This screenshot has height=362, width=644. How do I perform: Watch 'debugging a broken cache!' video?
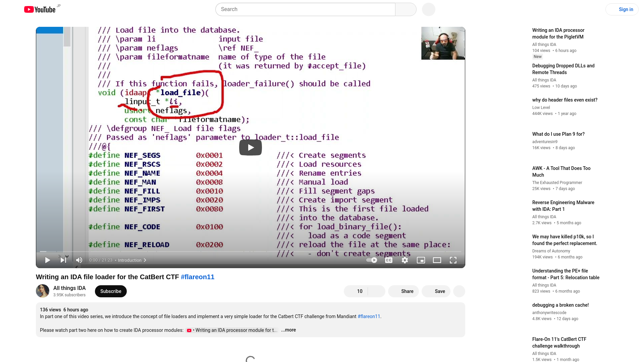(x=560, y=305)
